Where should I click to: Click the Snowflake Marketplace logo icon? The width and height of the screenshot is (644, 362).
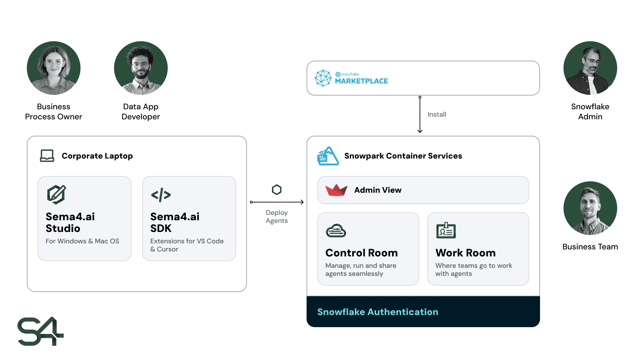pyautogui.click(x=323, y=78)
